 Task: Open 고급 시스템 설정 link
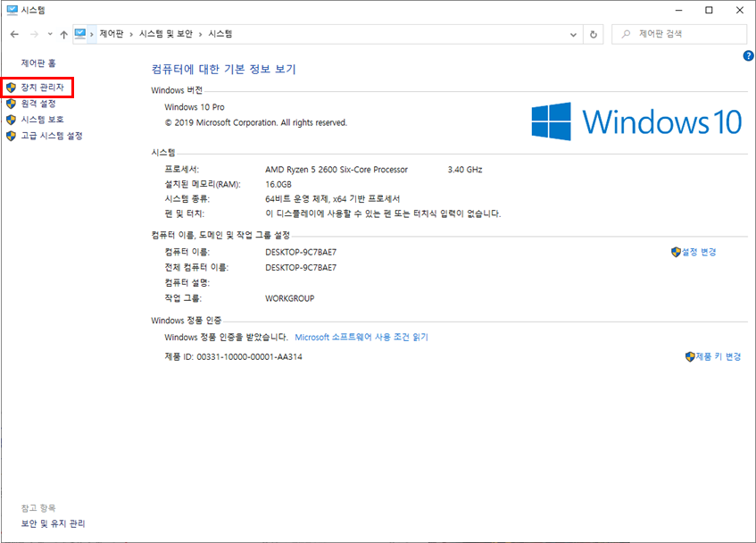[52, 136]
